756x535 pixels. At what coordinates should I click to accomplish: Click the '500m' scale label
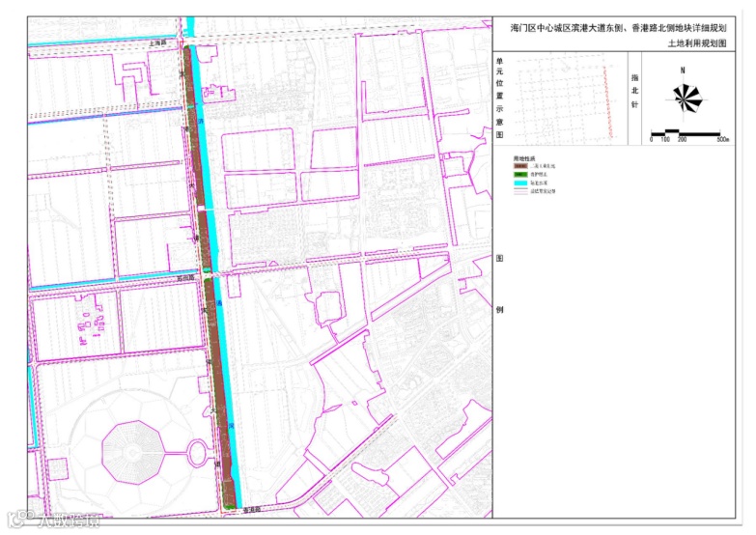click(x=722, y=139)
